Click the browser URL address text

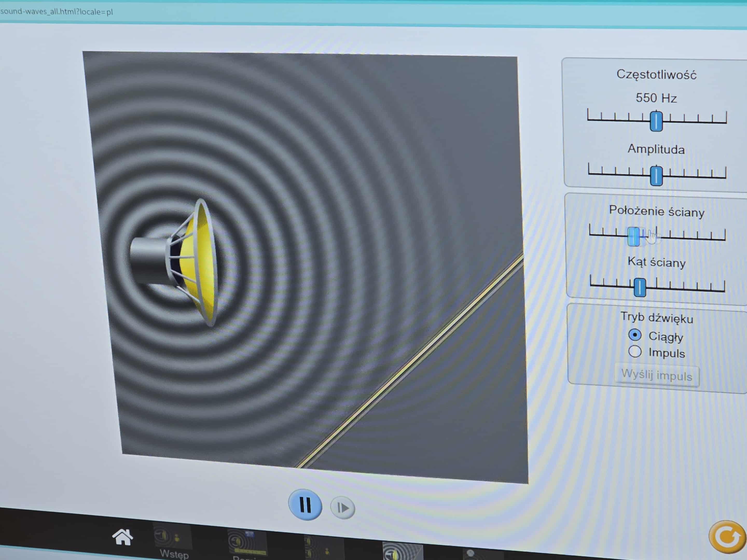click(57, 12)
